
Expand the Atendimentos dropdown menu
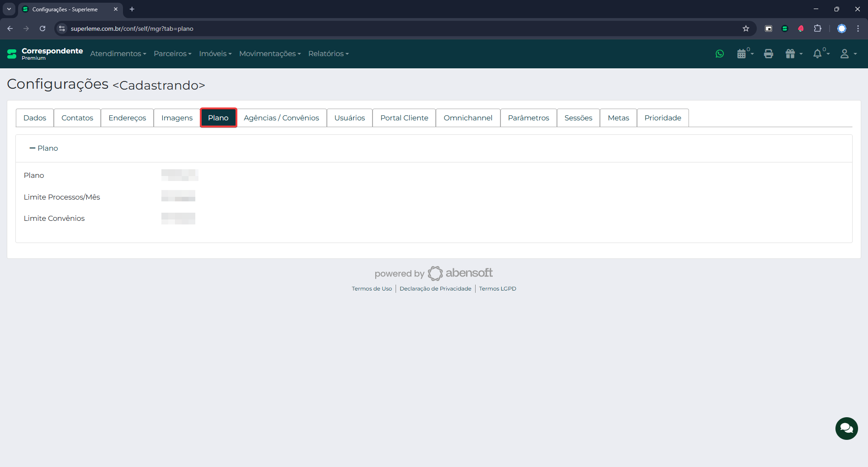pos(118,54)
